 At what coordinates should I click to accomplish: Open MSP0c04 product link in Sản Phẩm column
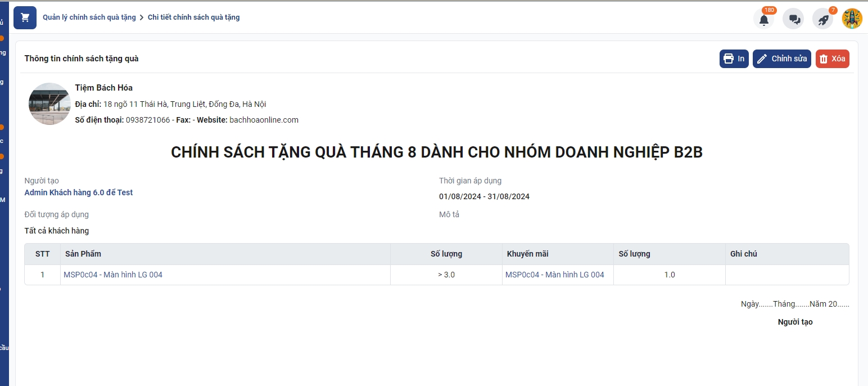coord(113,275)
